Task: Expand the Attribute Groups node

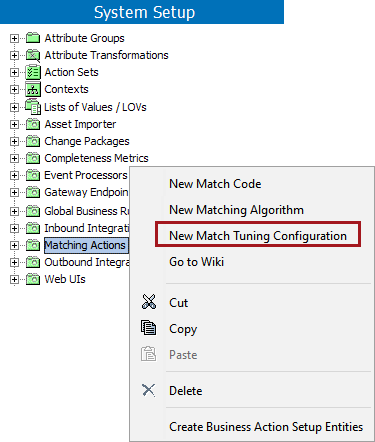Action: pos(14,38)
